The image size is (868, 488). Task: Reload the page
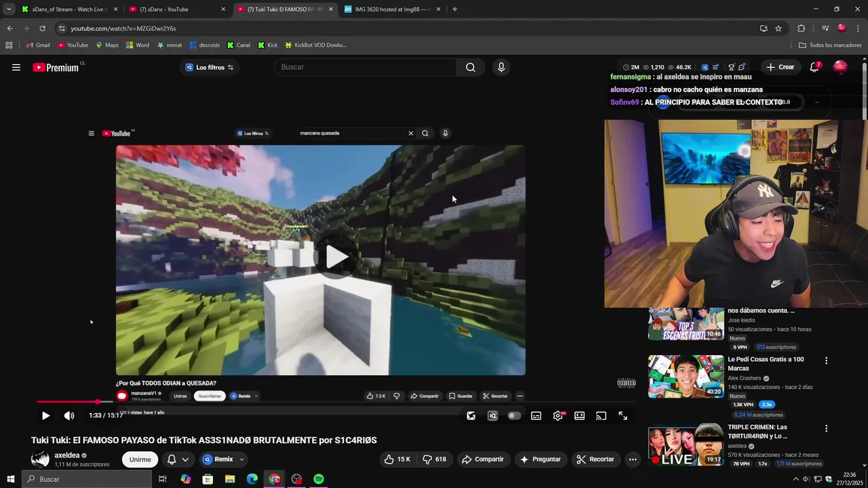coord(42,28)
